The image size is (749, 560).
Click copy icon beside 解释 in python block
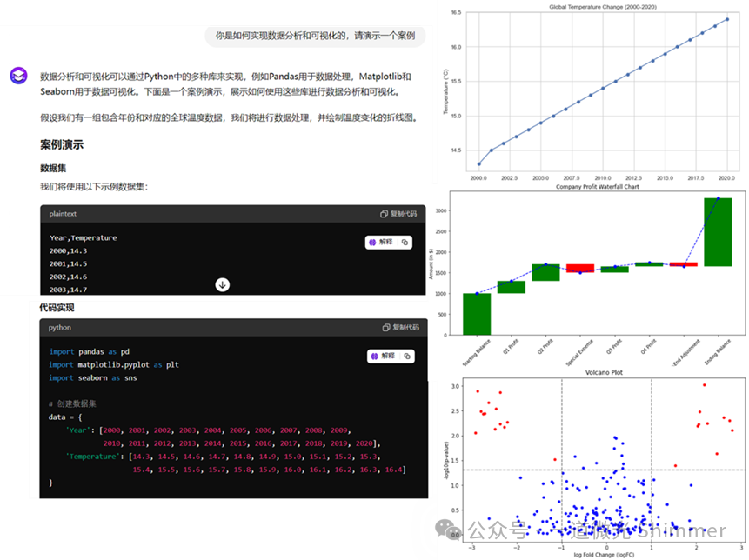pos(407,356)
